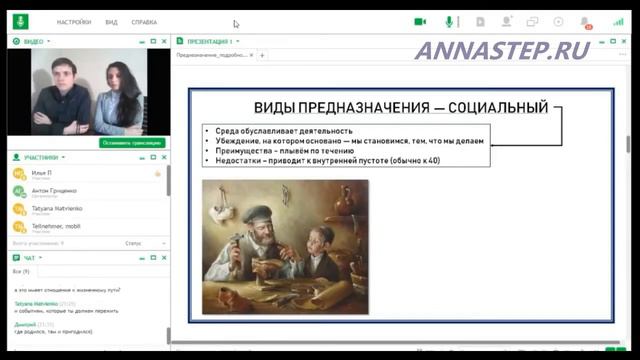
Task: Open the Справка menu
Action: click(x=144, y=22)
